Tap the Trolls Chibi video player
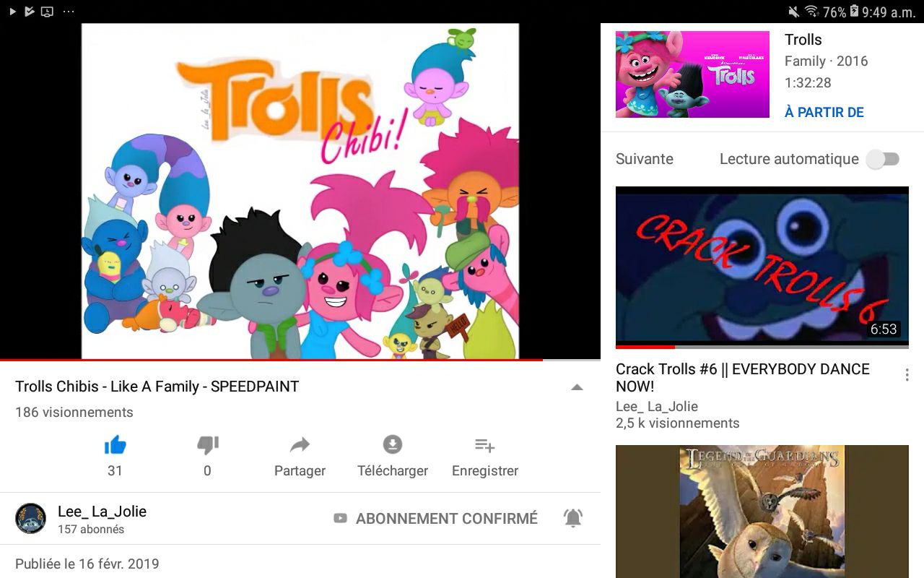 coord(300,191)
